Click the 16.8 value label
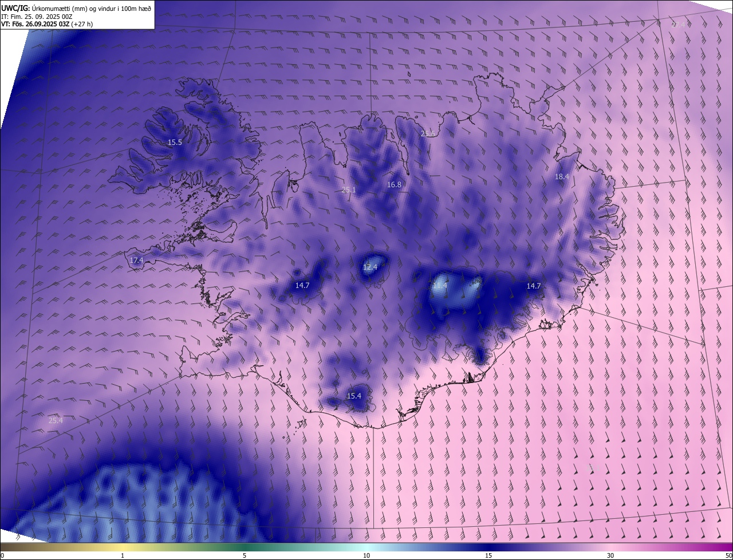Screen dimensions: 733x560 [x=394, y=184]
